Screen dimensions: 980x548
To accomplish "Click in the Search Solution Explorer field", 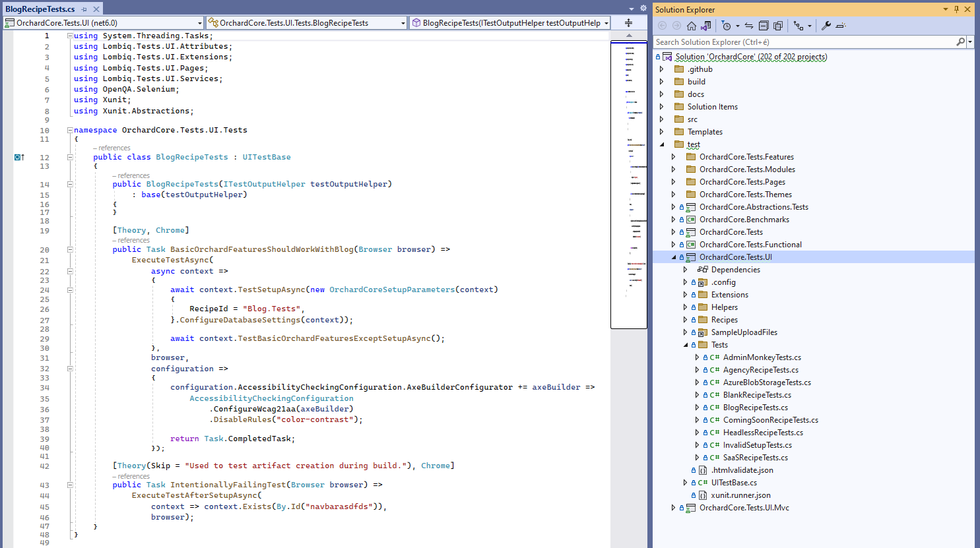I will tap(804, 42).
